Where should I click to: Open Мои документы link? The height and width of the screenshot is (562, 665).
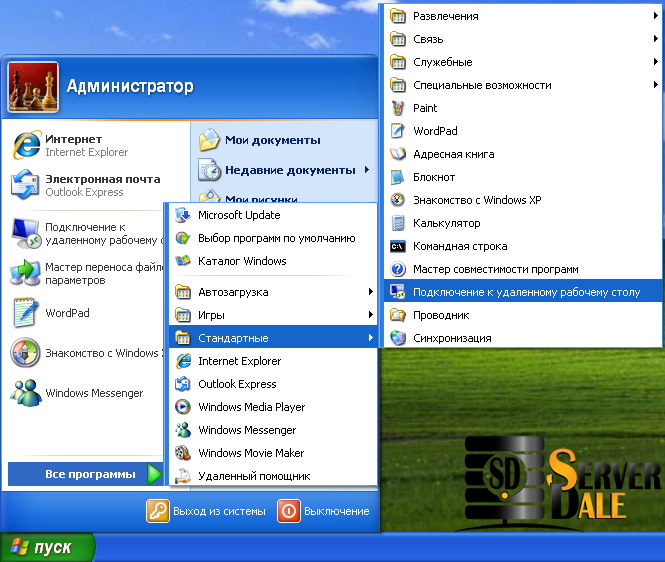(x=273, y=140)
